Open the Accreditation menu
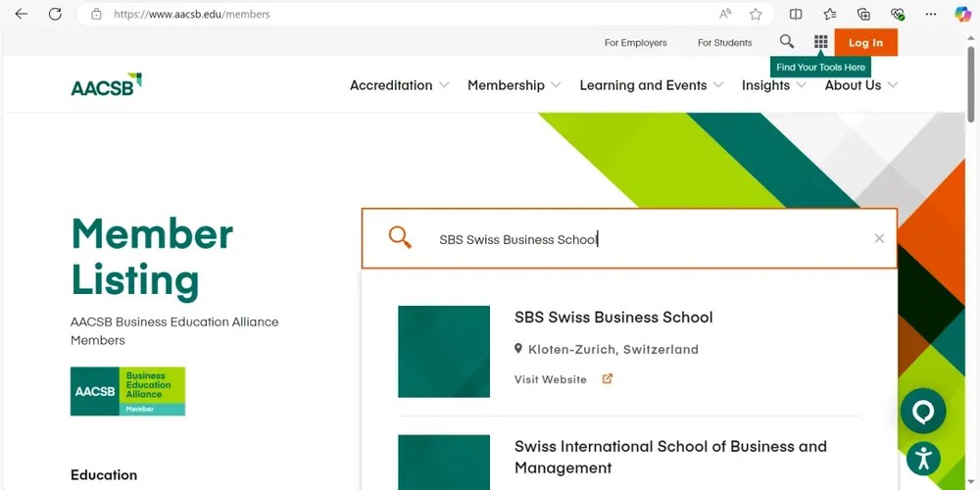This screenshot has width=980, height=490. click(x=391, y=85)
